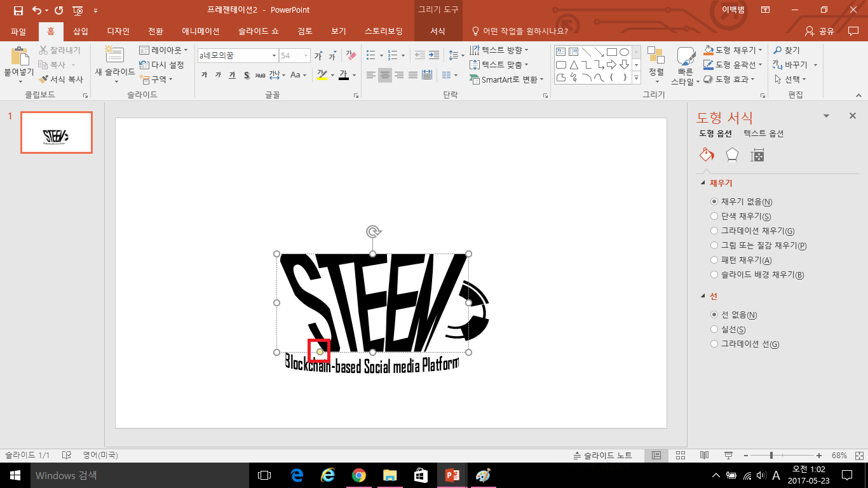Image resolution: width=868 pixels, height=488 pixels.
Task: Click the 정렬 (Arrange) button
Action: pyautogui.click(x=656, y=65)
